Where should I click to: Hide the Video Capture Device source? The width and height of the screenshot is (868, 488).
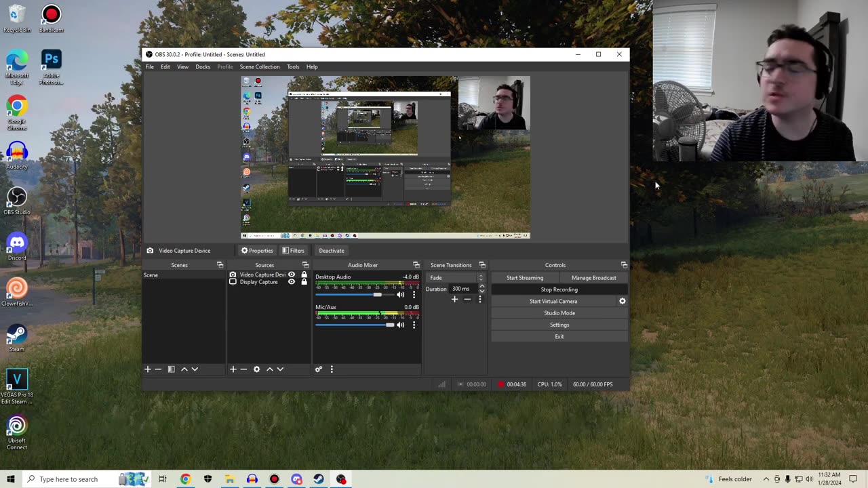[x=292, y=275]
